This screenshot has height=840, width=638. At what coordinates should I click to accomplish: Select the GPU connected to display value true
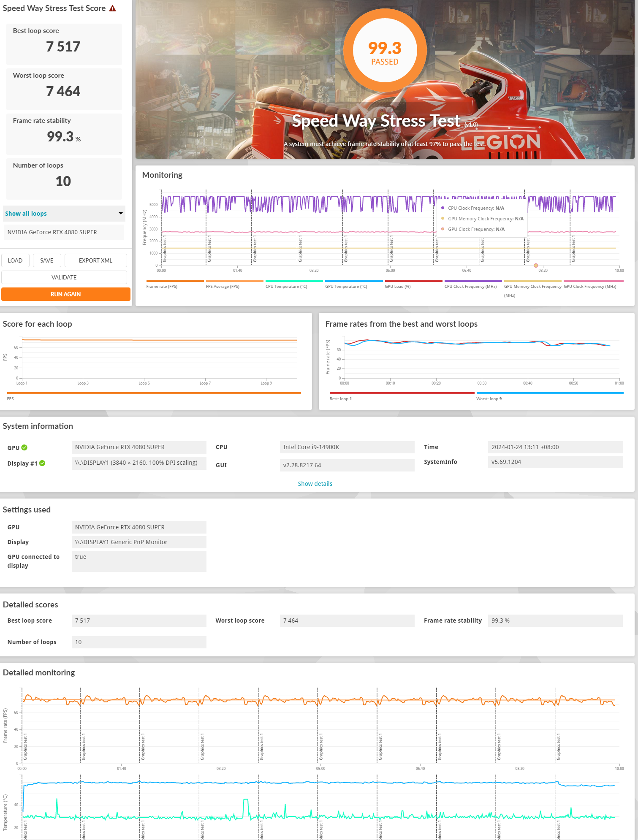[139, 561]
